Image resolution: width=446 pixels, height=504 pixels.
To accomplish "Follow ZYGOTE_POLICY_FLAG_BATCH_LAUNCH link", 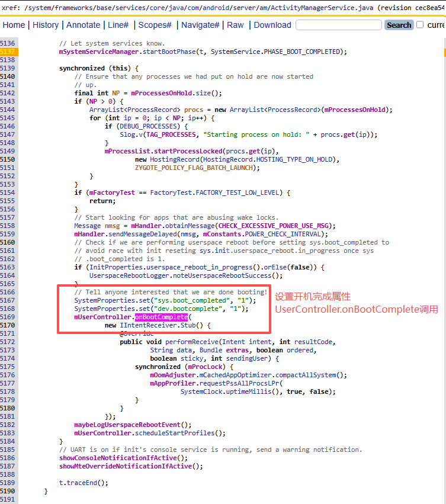I will pos(194,168).
